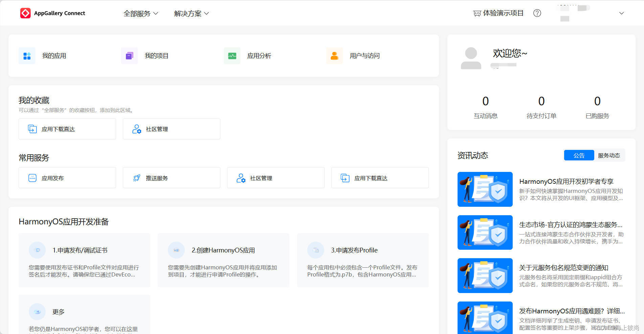This screenshot has height=334, width=644.
Task: Click the 我的收藏 section heading
Action: pyautogui.click(x=34, y=100)
